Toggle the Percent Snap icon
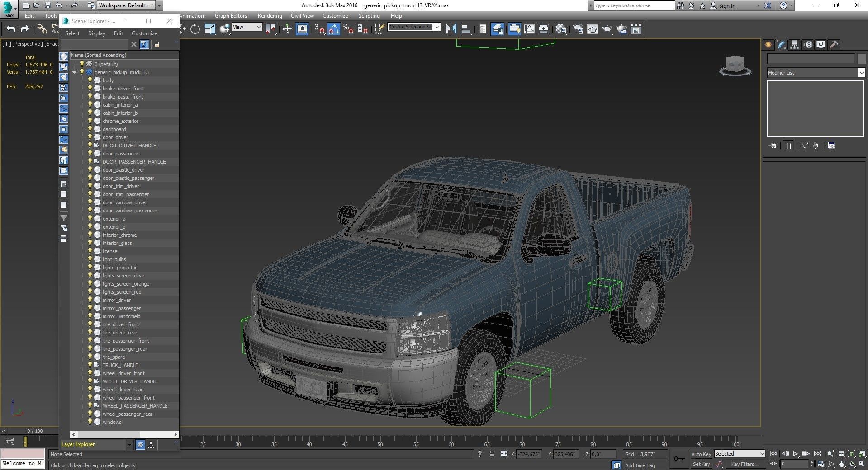 [x=348, y=29]
